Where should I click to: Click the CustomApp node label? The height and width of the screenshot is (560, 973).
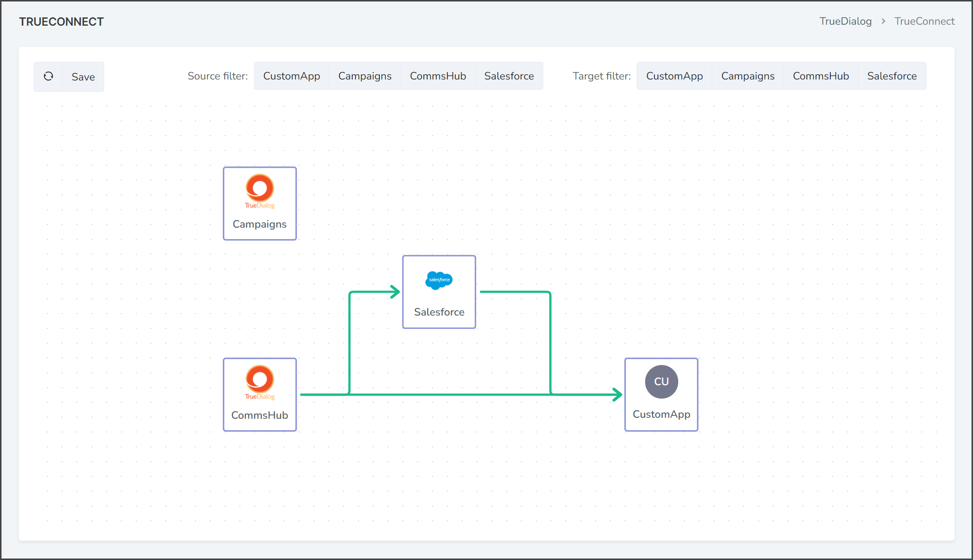(661, 414)
